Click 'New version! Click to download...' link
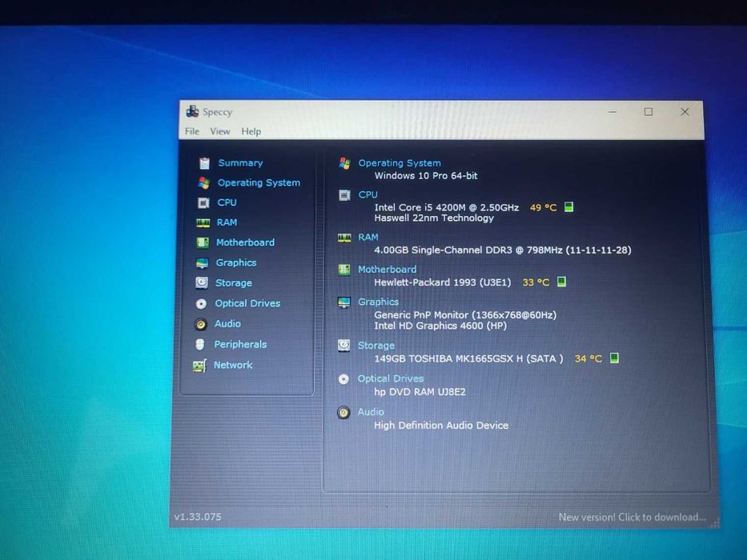 [x=633, y=517]
